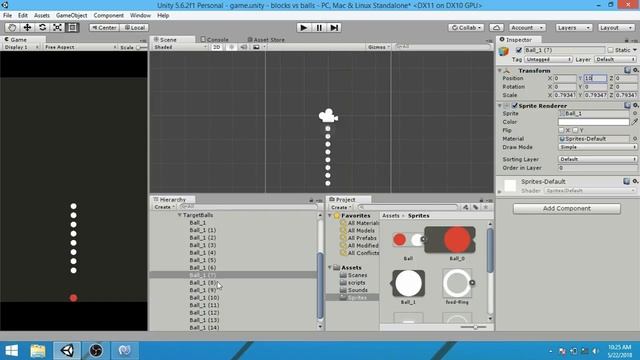This screenshot has height=360, width=640.
Task: Open Project search by label icon
Action: point(476,207)
